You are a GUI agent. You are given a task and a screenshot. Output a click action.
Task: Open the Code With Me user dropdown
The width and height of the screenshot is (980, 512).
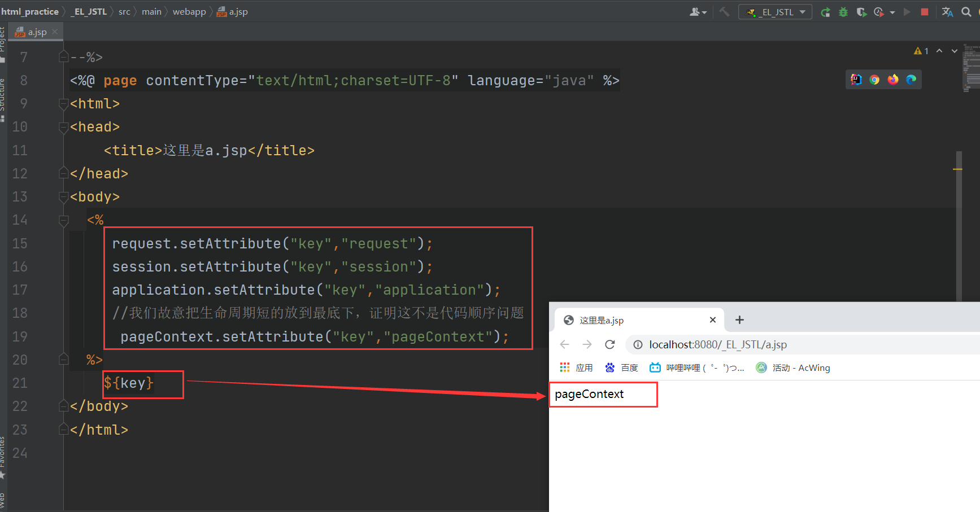(698, 12)
